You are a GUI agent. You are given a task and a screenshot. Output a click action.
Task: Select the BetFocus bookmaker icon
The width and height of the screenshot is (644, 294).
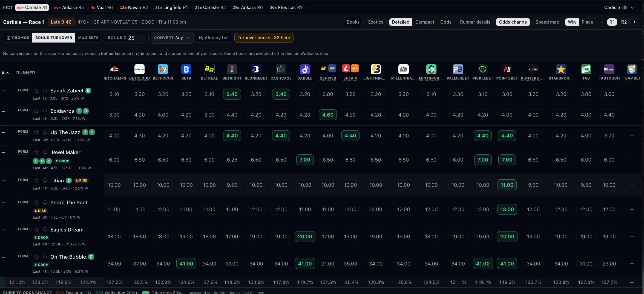(x=163, y=69)
